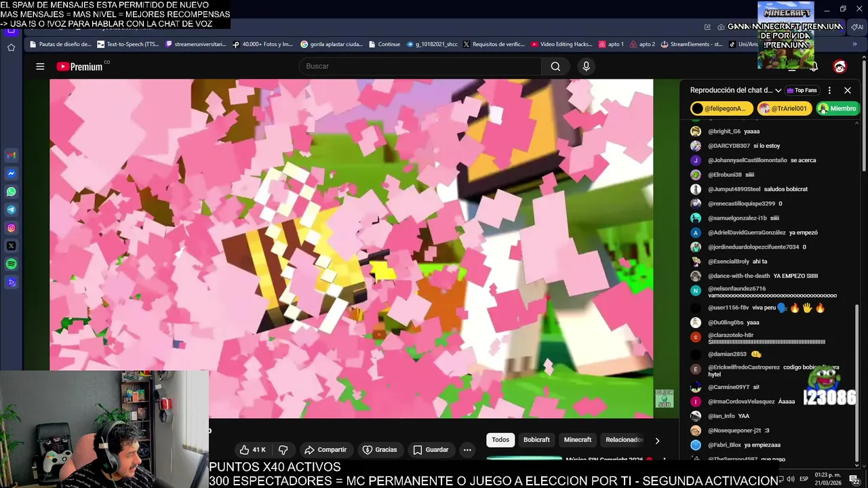Open streameruniversitari bookmark

point(196,44)
